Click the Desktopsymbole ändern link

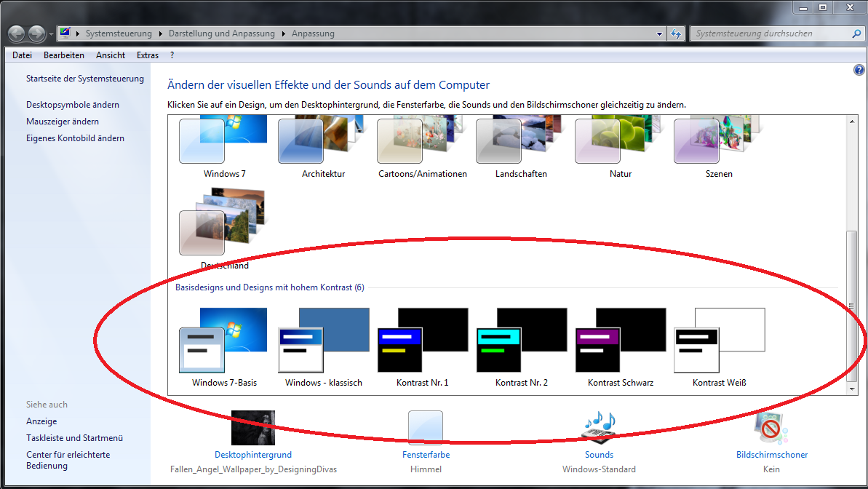[73, 105]
